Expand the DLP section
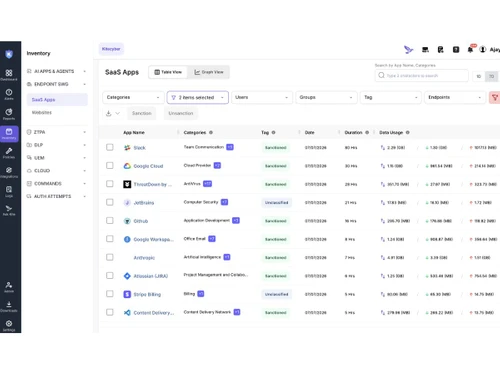Viewport: 500px width, 375px height. pyautogui.click(x=57, y=145)
